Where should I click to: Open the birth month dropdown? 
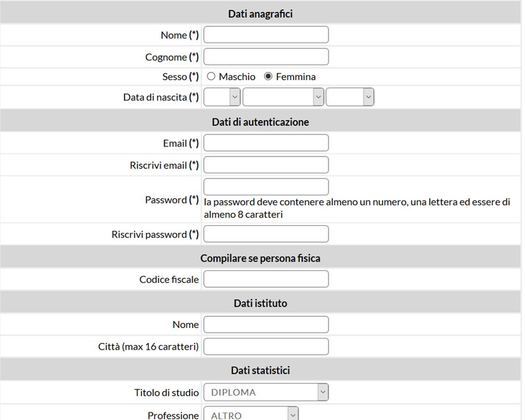[283, 97]
